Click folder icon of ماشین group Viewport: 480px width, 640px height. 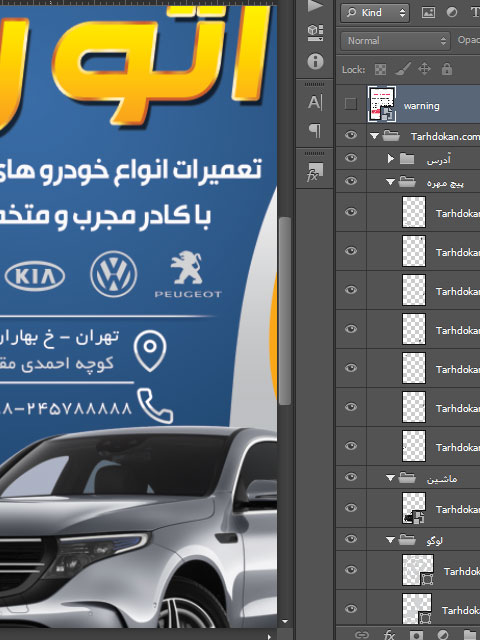[407, 477]
